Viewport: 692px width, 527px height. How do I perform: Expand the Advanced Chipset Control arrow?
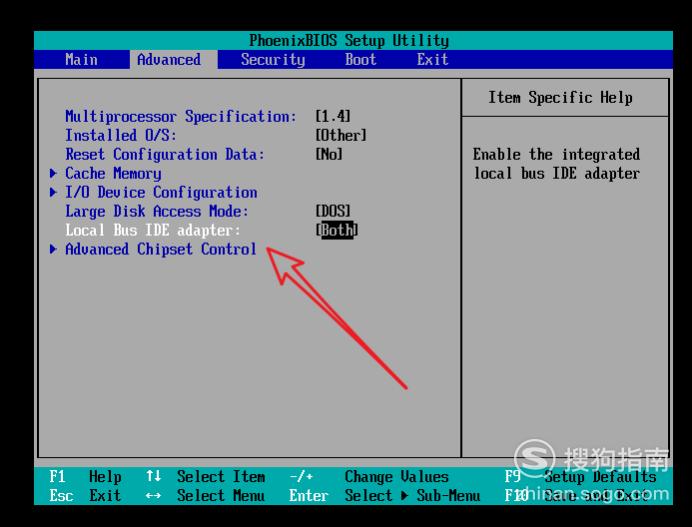click(53, 249)
